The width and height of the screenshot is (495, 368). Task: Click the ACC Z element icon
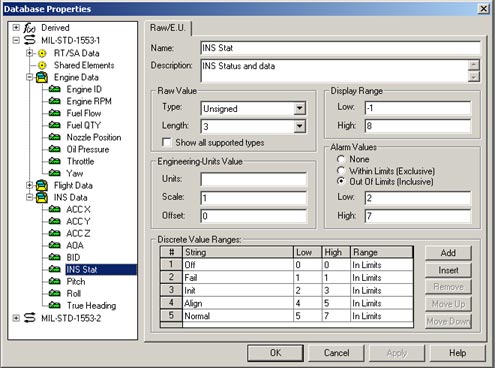[55, 233]
